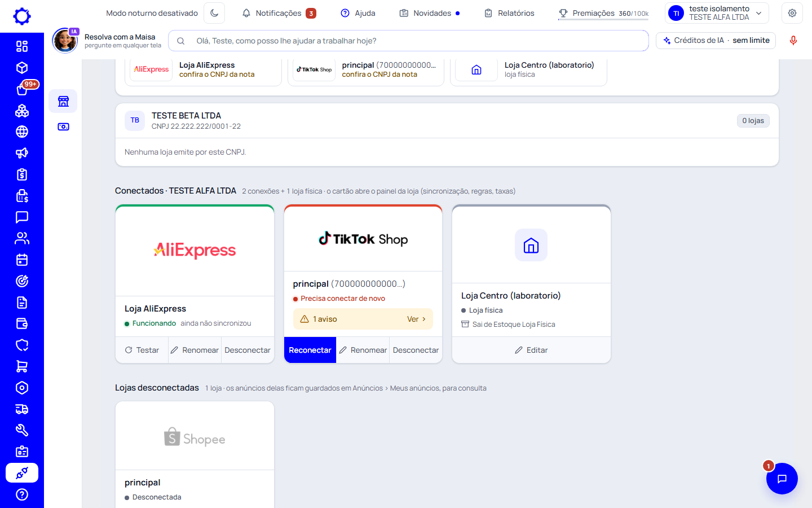The image size is (812, 508).
Task: Open the globe icon in sidebar
Action: [x=22, y=132]
